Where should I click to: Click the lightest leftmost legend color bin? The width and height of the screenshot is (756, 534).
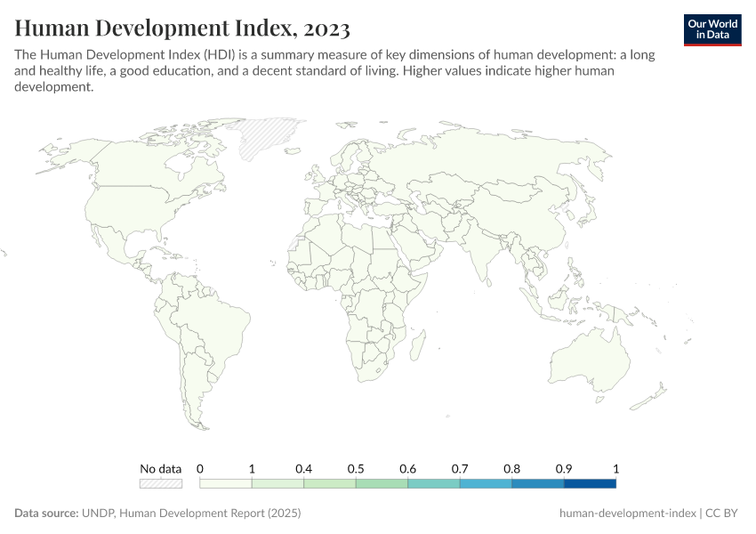coord(226,483)
